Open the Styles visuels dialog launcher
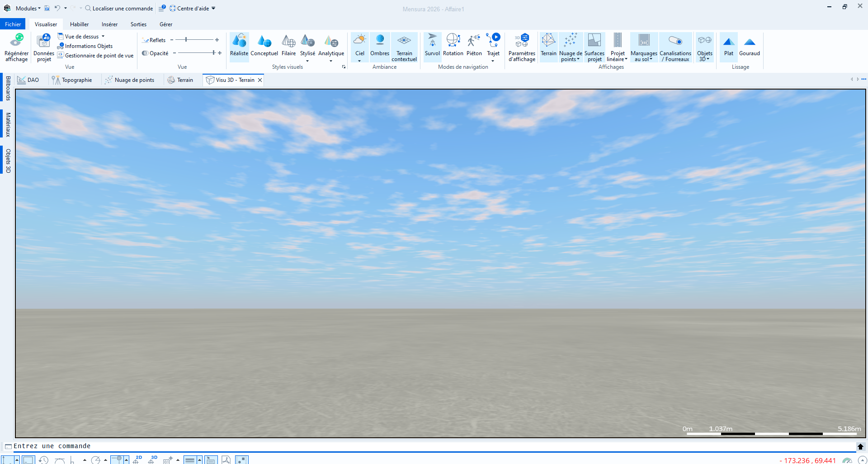Viewport: 868px width, 464px height. 344,67
